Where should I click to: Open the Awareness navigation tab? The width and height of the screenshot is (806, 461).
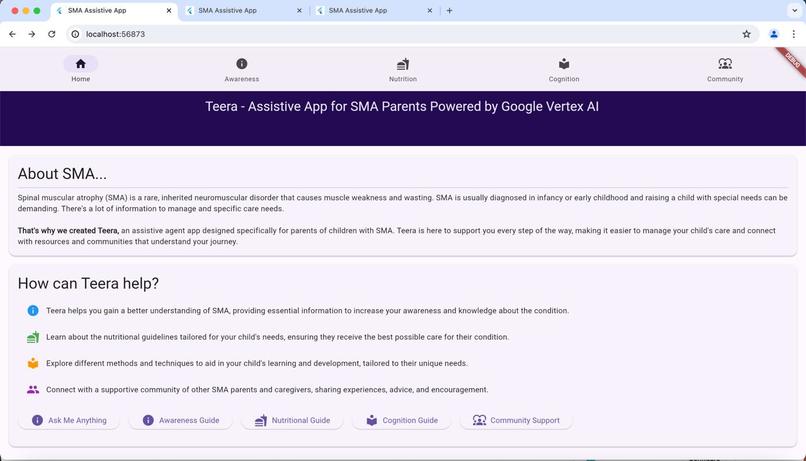tap(242, 69)
